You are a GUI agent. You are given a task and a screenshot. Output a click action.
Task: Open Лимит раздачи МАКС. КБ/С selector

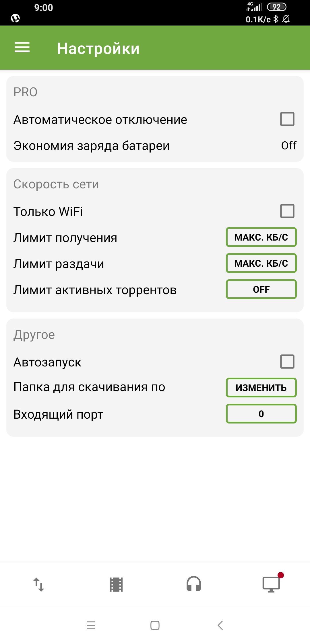tap(261, 263)
